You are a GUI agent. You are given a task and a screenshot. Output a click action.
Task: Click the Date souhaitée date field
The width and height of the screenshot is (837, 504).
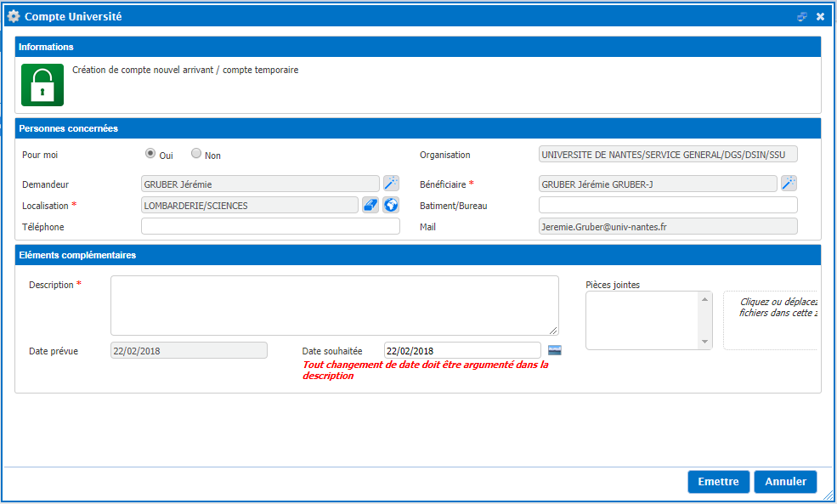(461, 350)
